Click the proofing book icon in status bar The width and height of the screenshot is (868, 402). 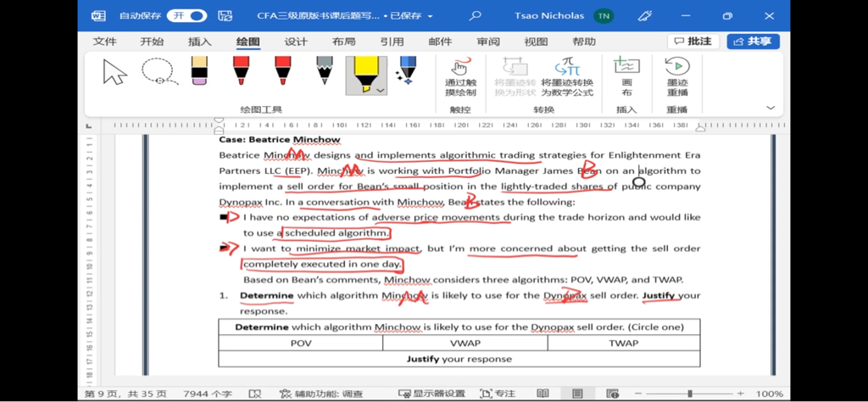pyautogui.click(x=254, y=394)
